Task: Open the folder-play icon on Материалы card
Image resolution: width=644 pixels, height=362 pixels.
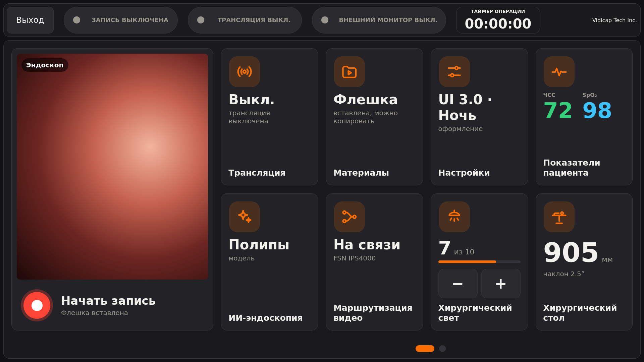Action: (350, 72)
